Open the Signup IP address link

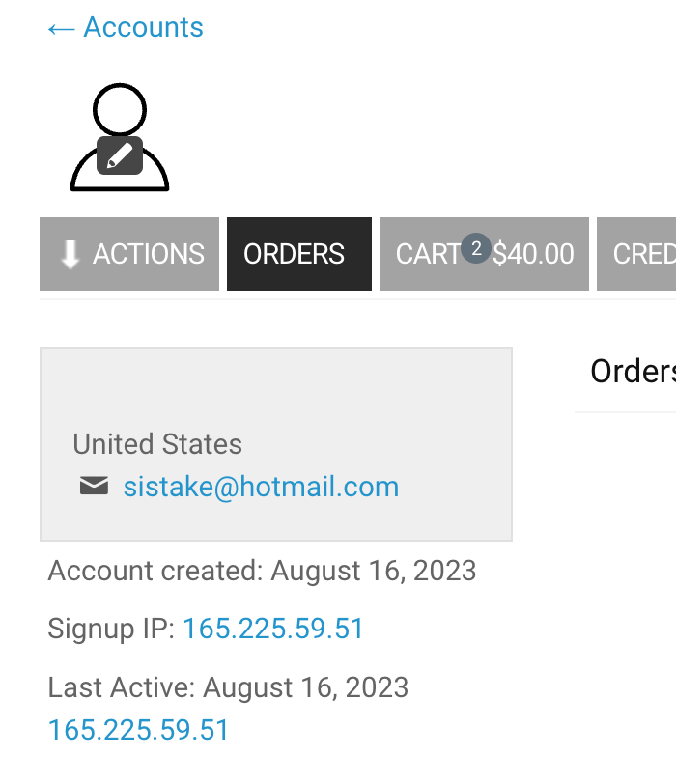(273, 629)
